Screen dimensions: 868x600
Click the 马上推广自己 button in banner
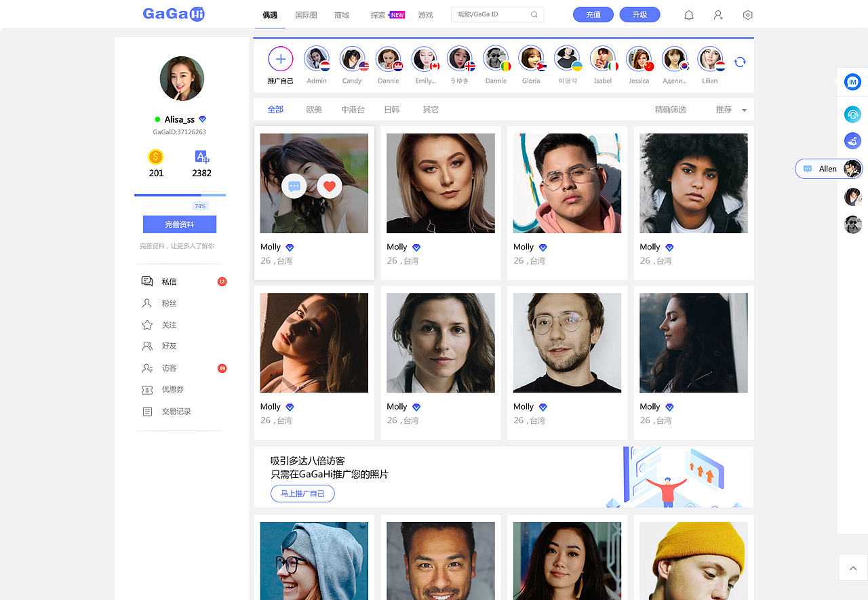point(302,494)
